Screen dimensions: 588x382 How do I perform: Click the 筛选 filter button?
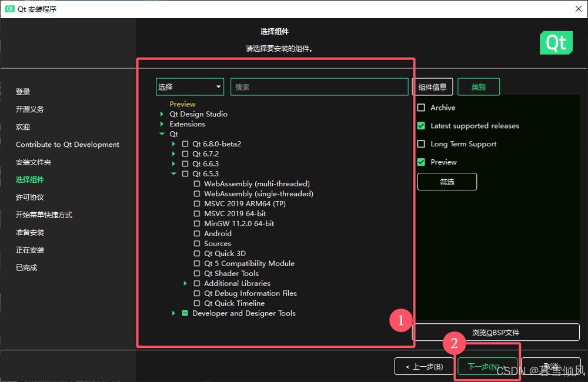tap(447, 182)
